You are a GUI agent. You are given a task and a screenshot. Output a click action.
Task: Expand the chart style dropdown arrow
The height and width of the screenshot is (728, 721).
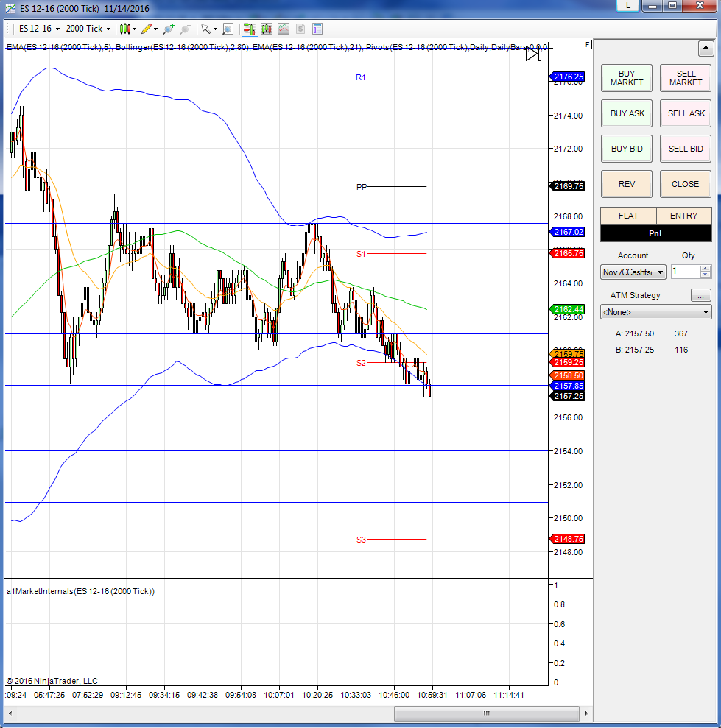134,29
